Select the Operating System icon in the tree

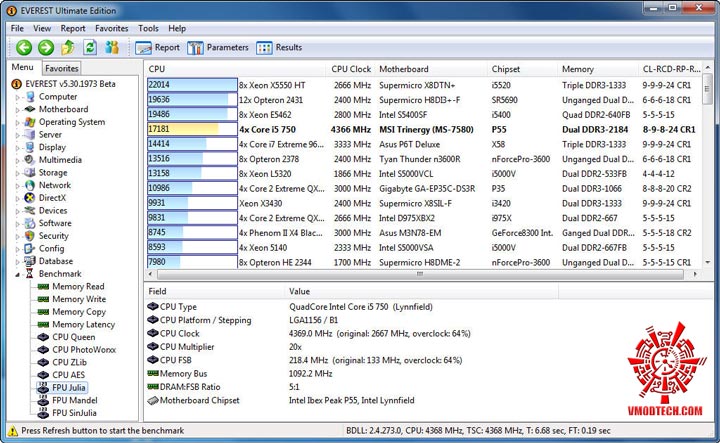pos(30,122)
